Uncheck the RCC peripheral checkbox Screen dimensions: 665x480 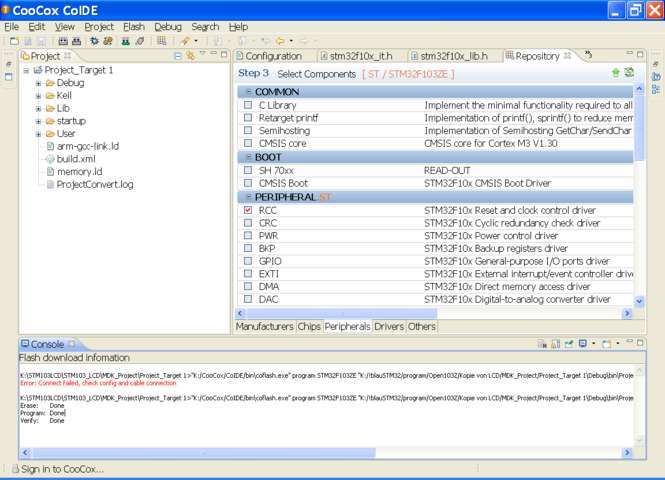[x=248, y=210]
